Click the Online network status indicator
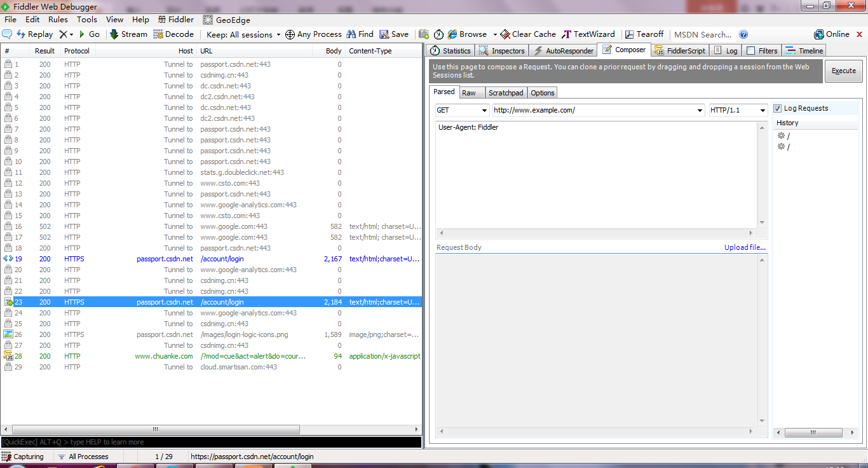Image resolution: width=868 pixels, height=468 pixels. [x=832, y=34]
